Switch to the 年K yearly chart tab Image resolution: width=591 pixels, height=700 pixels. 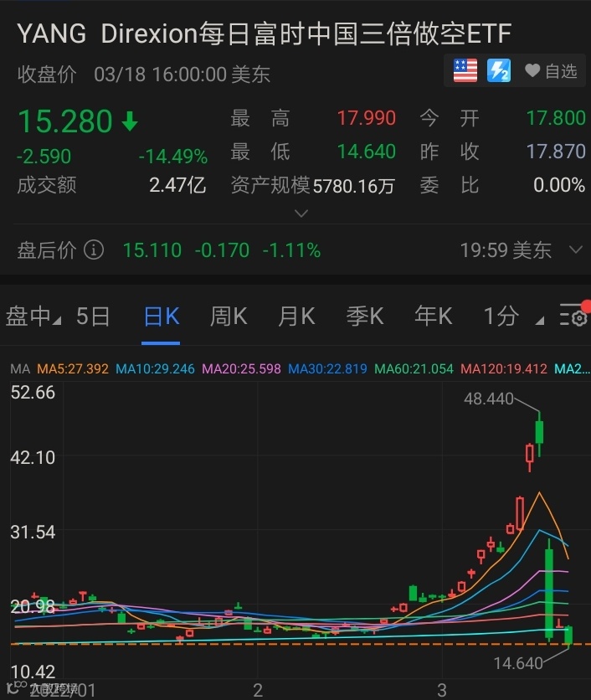(433, 317)
